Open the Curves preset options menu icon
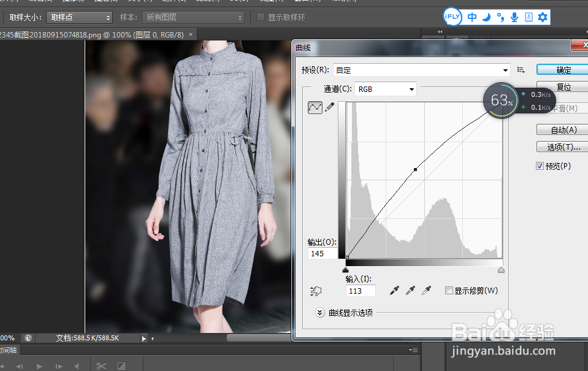Viewport: 588px width, 371px height. click(x=521, y=69)
